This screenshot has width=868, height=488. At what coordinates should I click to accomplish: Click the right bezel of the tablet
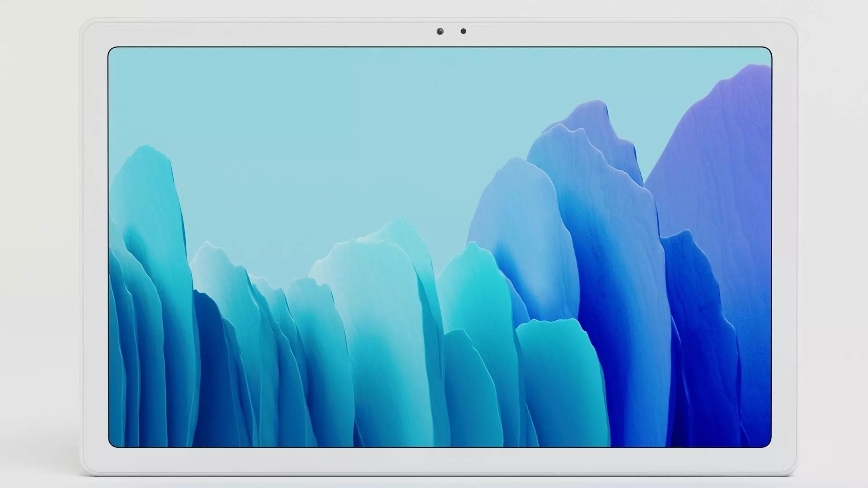tap(784, 246)
